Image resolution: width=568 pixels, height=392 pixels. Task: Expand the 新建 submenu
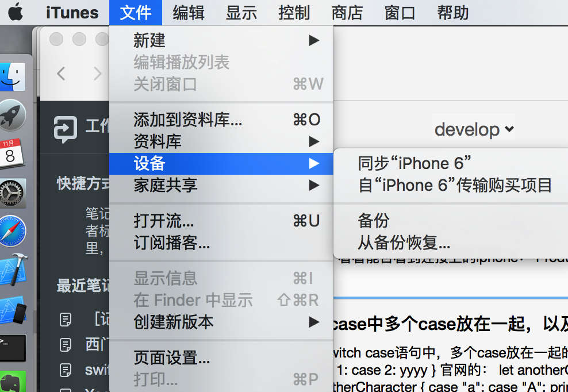point(221,40)
